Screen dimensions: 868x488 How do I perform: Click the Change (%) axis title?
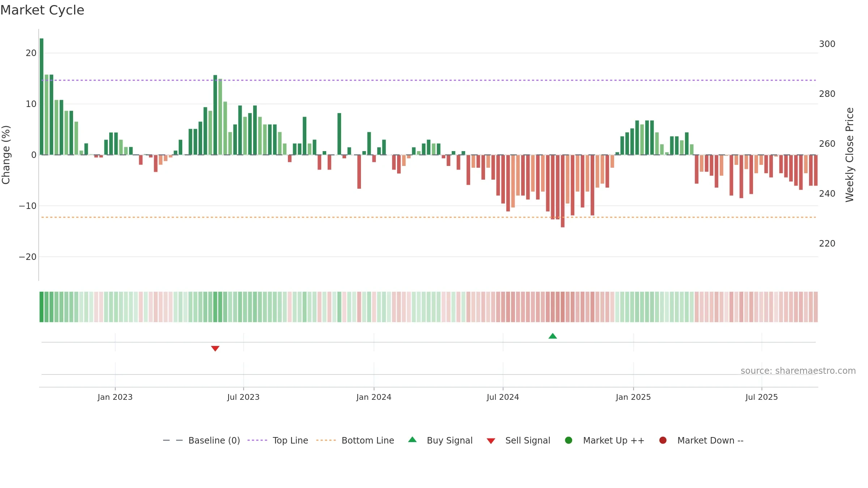tap(6, 155)
